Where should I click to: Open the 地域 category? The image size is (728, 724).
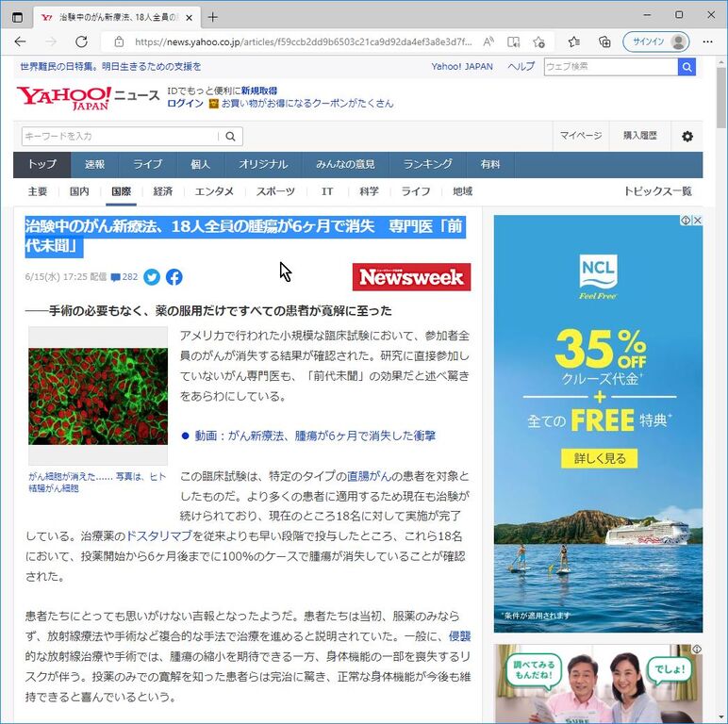click(x=463, y=191)
